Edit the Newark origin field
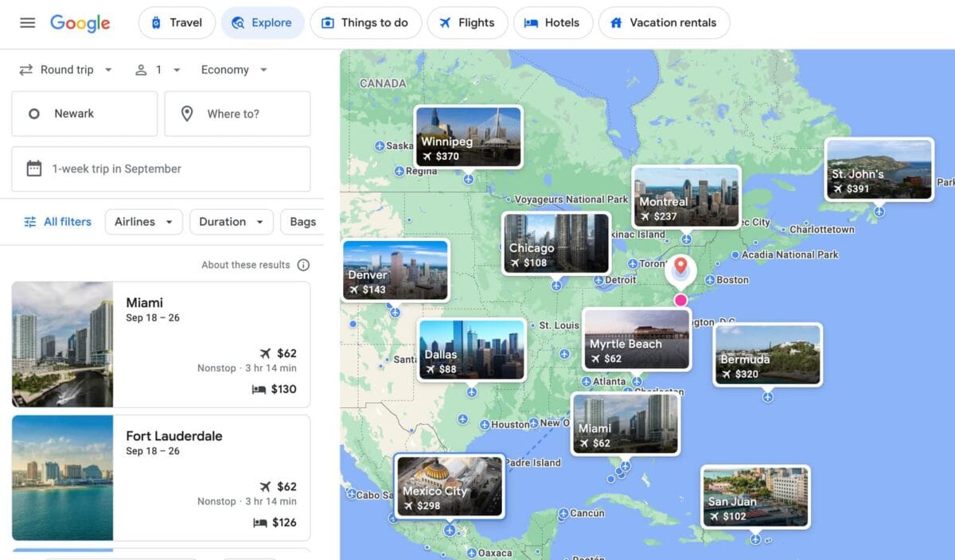This screenshot has width=955, height=560. click(84, 114)
